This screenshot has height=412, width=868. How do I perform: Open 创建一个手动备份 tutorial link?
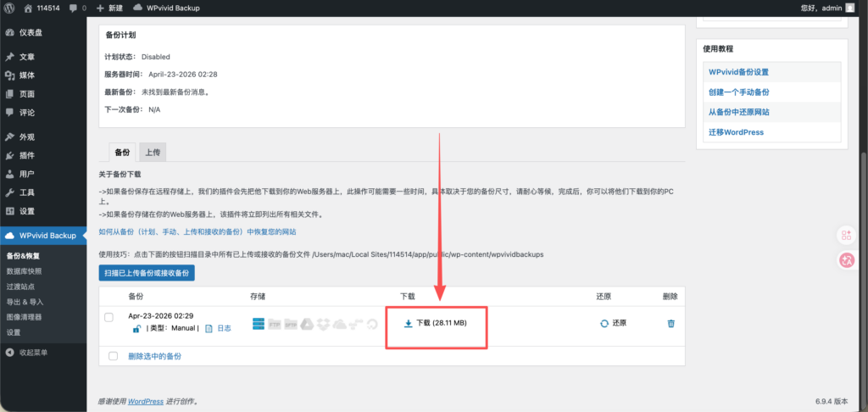(738, 92)
